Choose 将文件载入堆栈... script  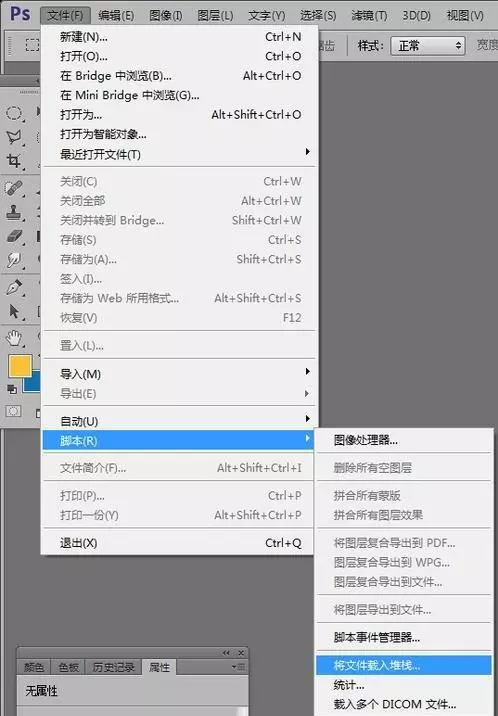[x=404, y=665]
